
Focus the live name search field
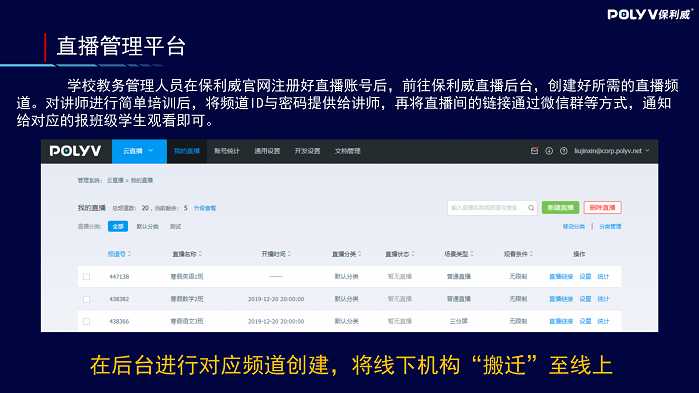(487, 208)
